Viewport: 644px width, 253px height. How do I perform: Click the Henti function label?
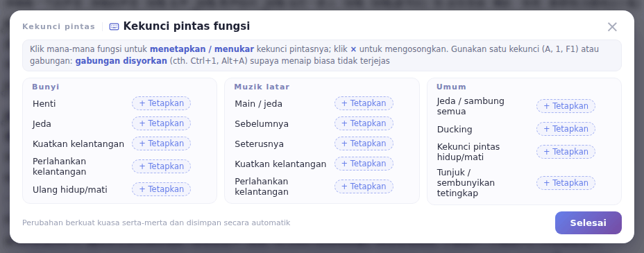[x=44, y=104]
